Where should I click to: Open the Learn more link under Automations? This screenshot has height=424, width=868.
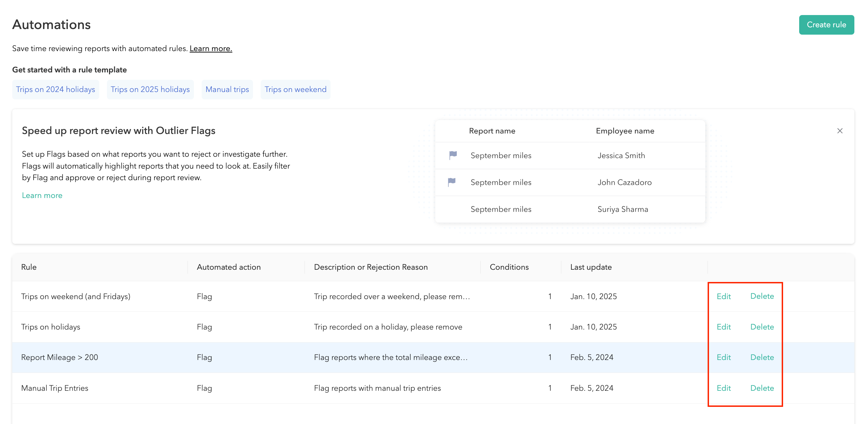click(x=211, y=49)
